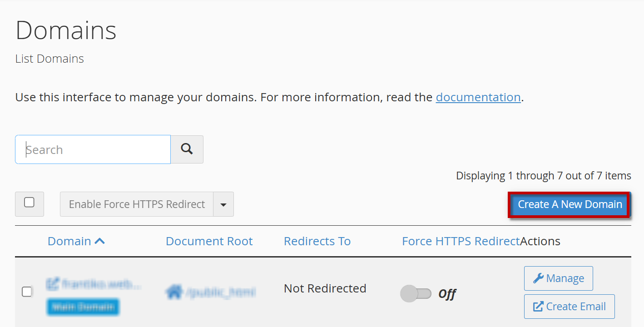The height and width of the screenshot is (327, 644).
Task: Click the wrench icon on Manage
Action: click(x=538, y=278)
